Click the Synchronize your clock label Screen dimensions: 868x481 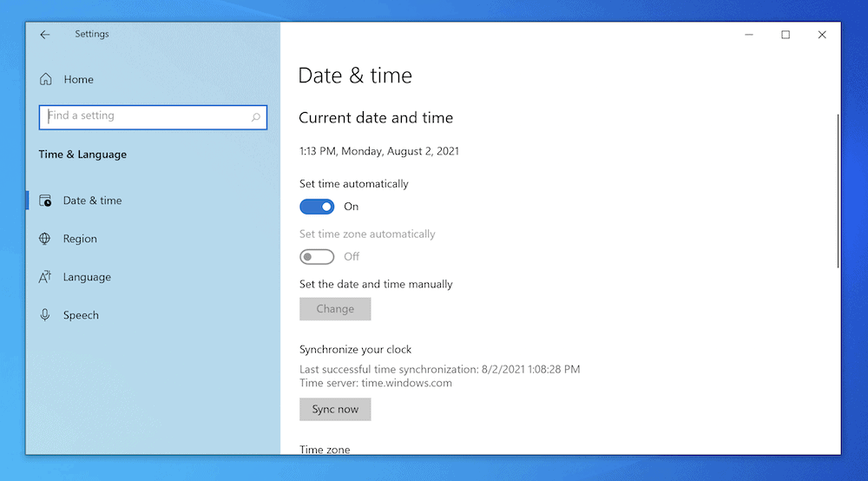[x=355, y=349]
